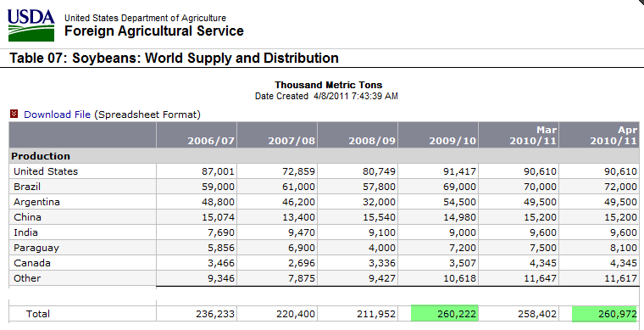This screenshot has width=644, height=330.
Task: Select the 2009/10 column header
Action: (438, 135)
